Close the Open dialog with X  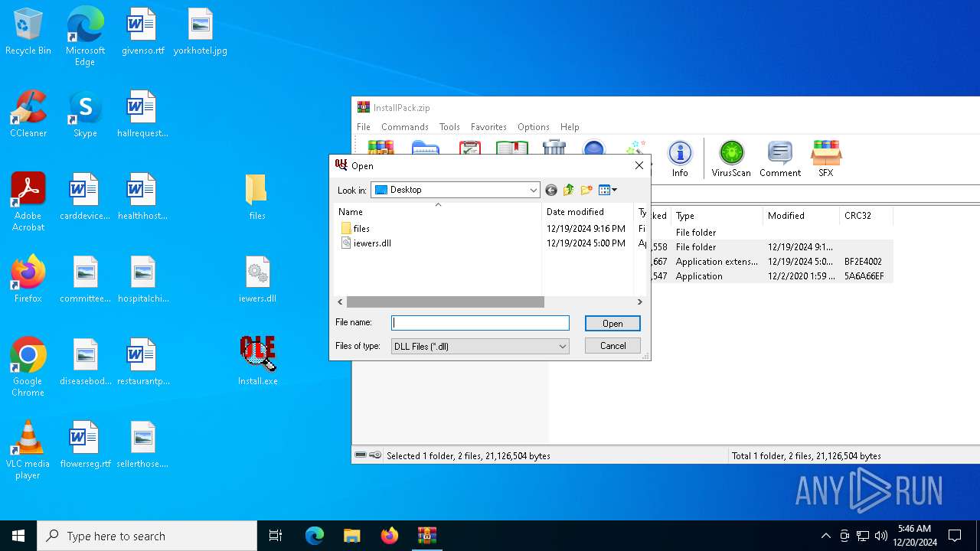(639, 165)
